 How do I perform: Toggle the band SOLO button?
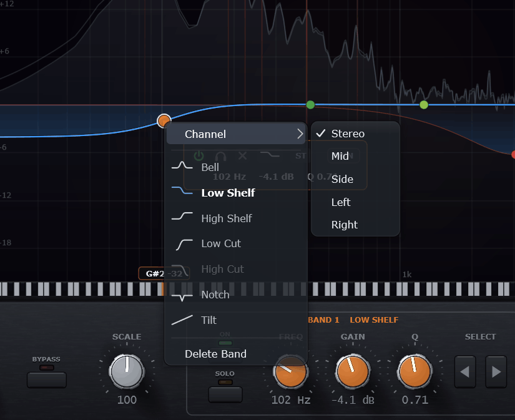pos(225,394)
